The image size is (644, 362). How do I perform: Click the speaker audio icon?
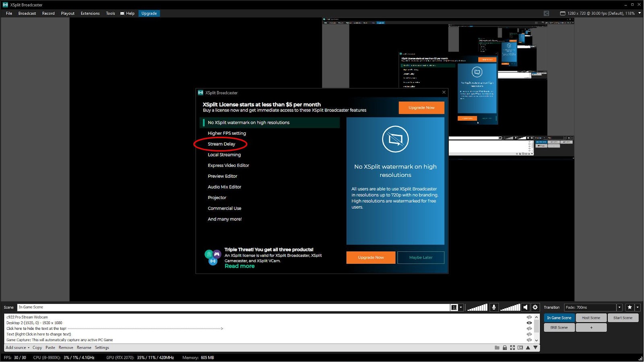pyautogui.click(x=525, y=307)
